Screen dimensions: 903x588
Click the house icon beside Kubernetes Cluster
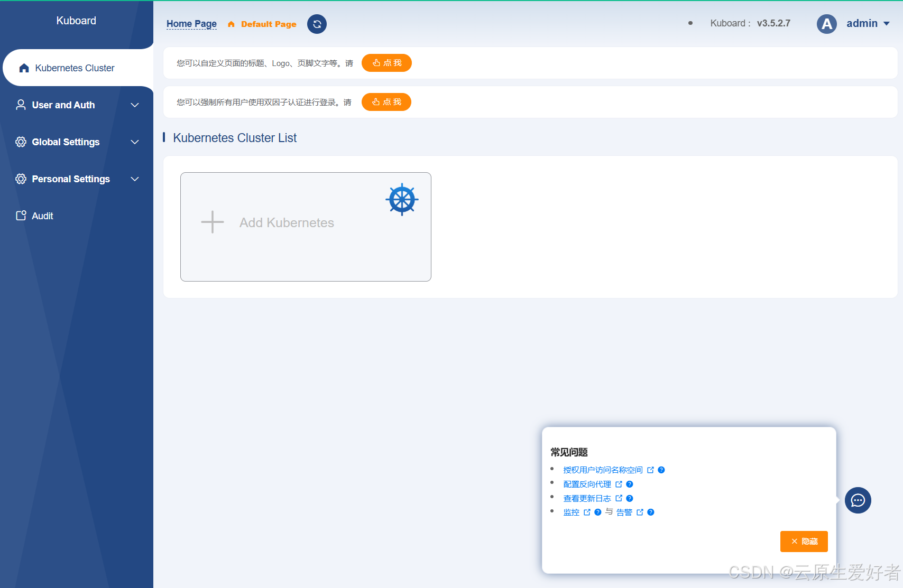pyautogui.click(x=24, y=68)
